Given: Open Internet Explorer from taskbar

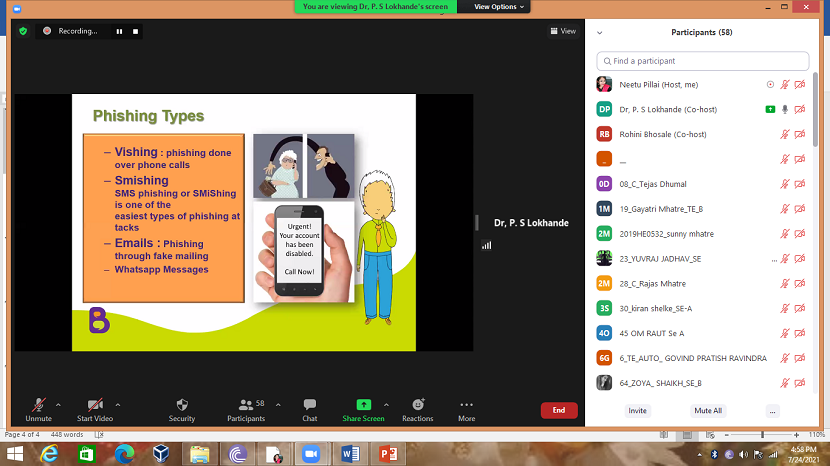Looking at the screenshot, I should click(x=49, y=454).
